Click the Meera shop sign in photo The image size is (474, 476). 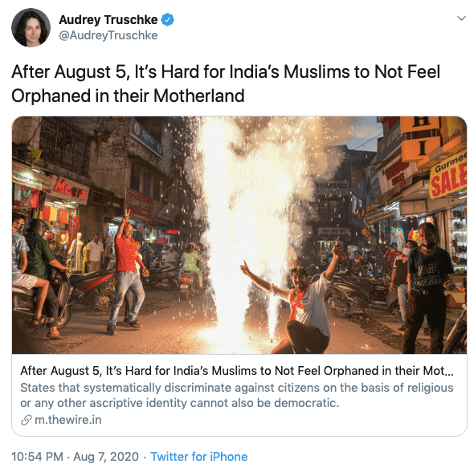(71, 189)
